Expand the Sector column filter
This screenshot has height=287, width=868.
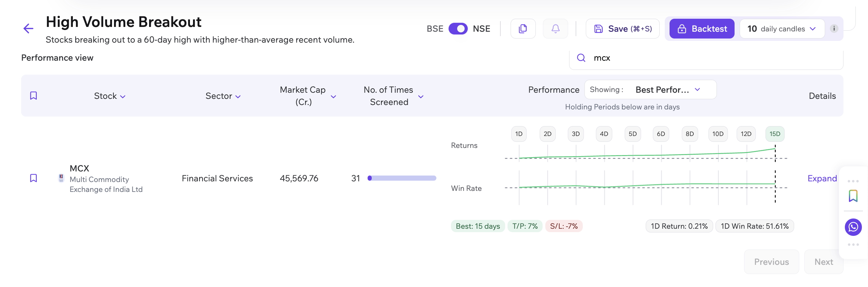click(x=223, y=96)
